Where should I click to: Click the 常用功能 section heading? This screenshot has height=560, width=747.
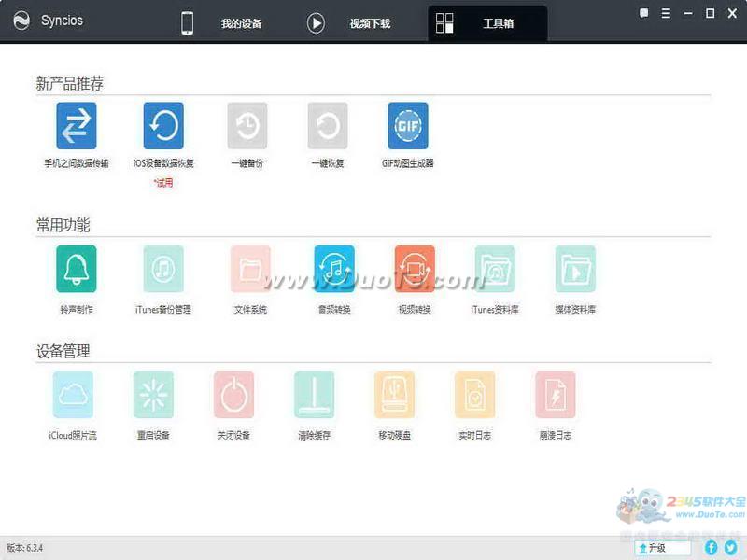coord(63,225)
